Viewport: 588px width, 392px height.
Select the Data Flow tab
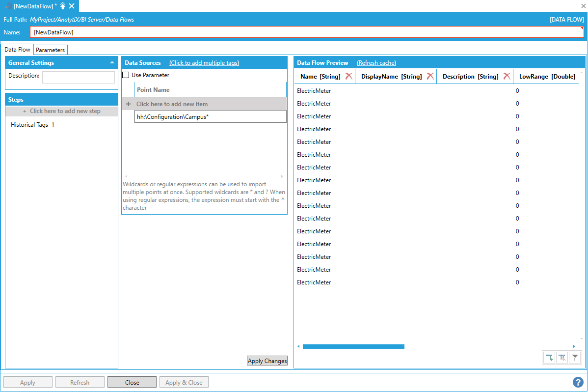pyautogui.click(x=18, y=50)
